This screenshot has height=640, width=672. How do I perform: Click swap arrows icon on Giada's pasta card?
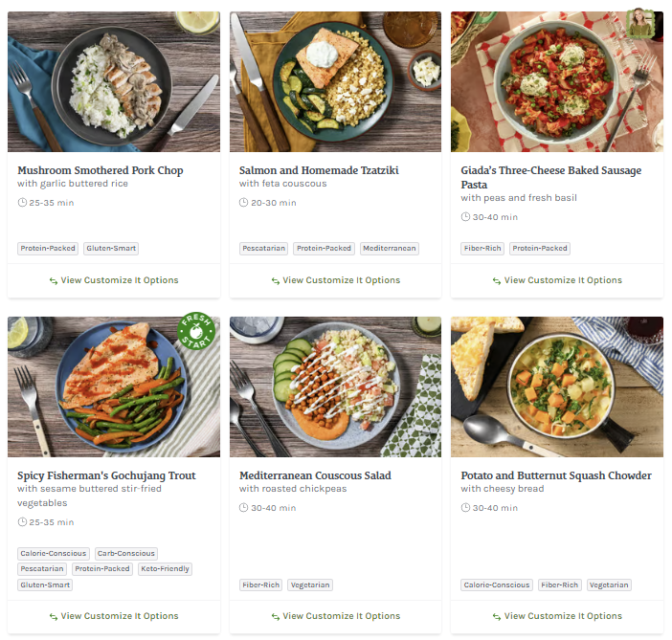(x=497, y=281)
